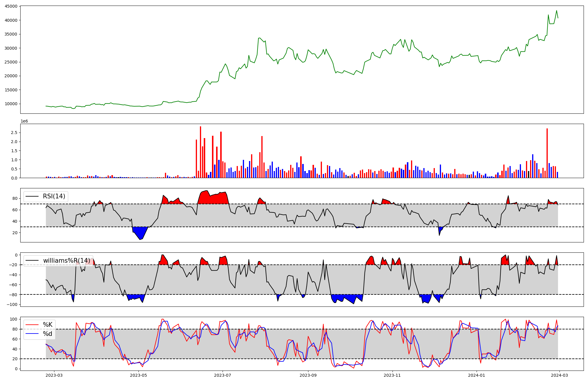The height and width of the screenshot is (382, 588).
Task: Click the 2023-03 x-axis date label
Action: coord(54,375)
